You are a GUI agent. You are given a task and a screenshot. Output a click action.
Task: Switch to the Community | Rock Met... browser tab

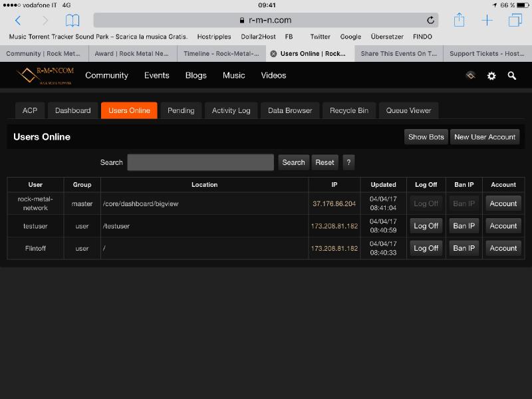(44, 54)
